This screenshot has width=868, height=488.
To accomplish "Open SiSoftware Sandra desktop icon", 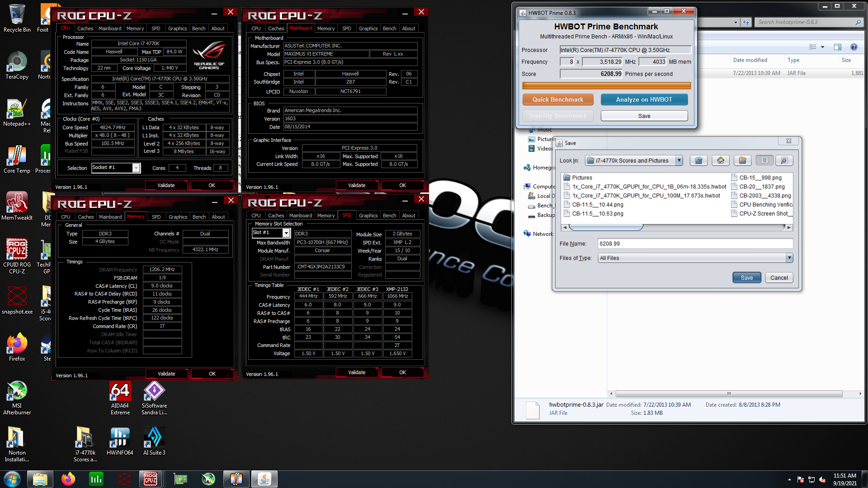I will pos(154,398).
